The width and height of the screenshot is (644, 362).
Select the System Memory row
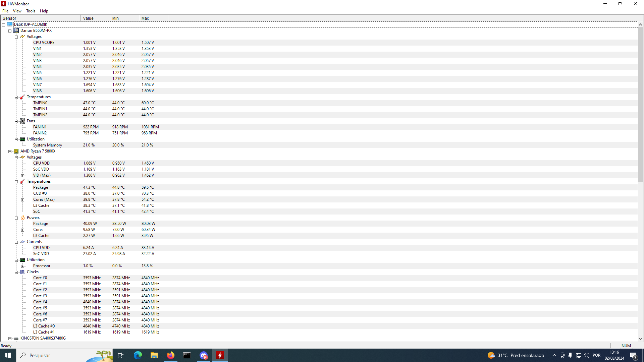(x=319, y=145)
